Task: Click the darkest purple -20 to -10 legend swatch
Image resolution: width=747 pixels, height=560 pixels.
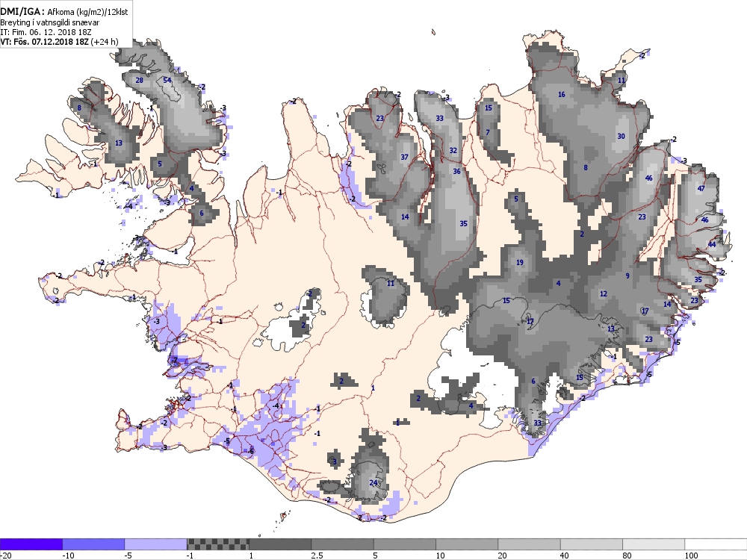Action: click(31, 544)
